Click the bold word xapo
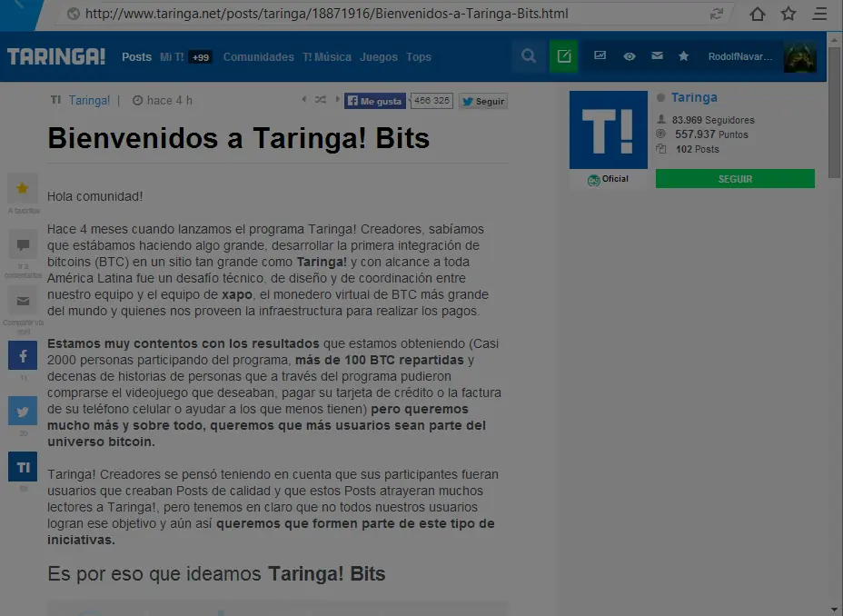The width and height of the screenshot is (843, 616). click(236, 294)
